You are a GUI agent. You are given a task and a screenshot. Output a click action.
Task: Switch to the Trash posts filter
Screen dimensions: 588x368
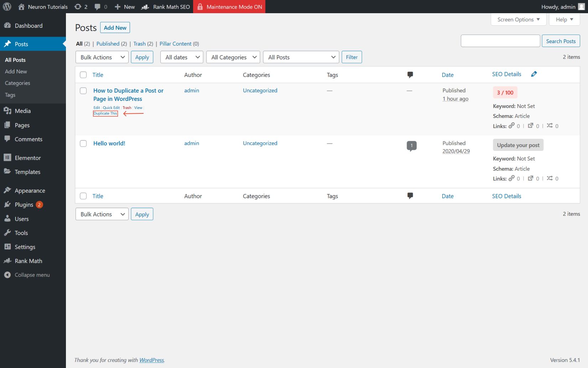[139, 44]
